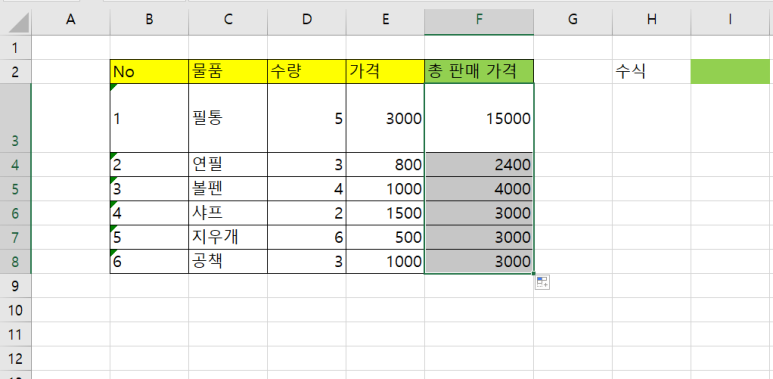Select the total cell showing 15000
The image size is (773, 379).
[x=479, y=118]
